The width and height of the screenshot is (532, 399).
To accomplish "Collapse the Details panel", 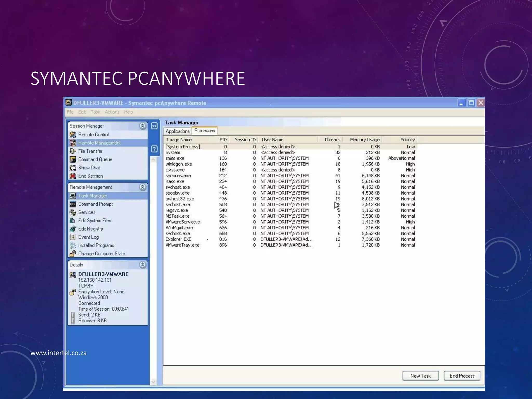I will click(x=142, y=265).
